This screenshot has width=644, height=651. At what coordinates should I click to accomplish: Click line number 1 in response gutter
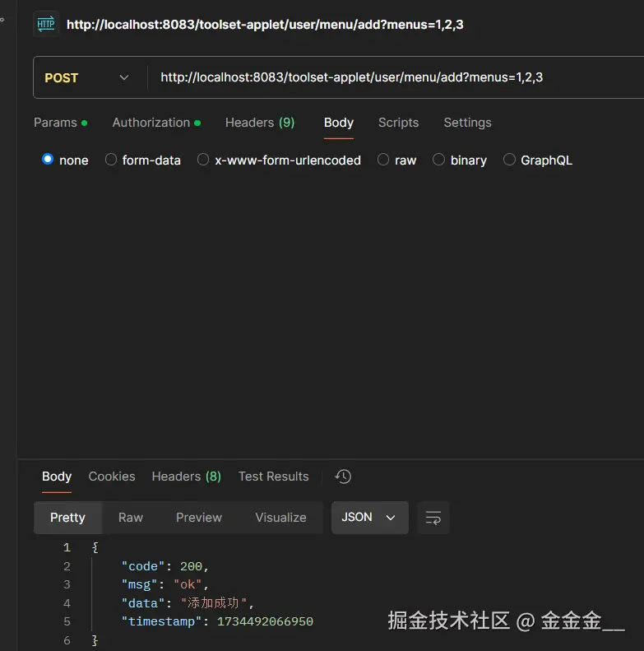click(67, 547)
